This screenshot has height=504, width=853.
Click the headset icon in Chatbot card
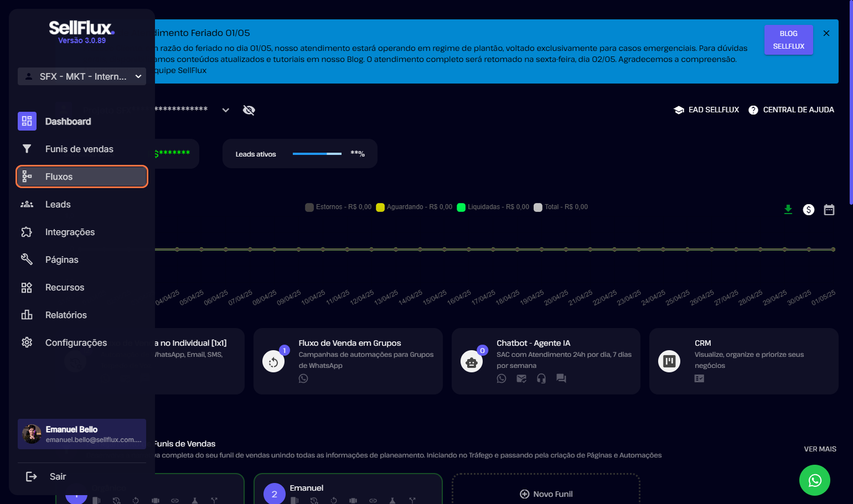[x=541, y=378]
